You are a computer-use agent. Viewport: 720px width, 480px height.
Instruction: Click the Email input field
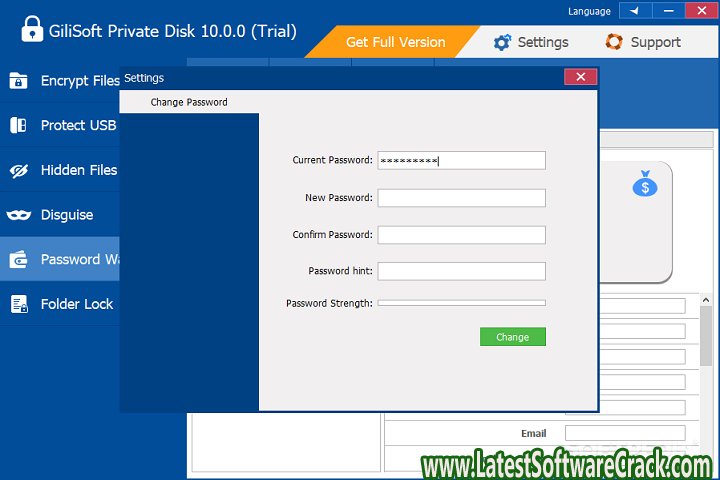pyautogui.click(x=625, y=433)
